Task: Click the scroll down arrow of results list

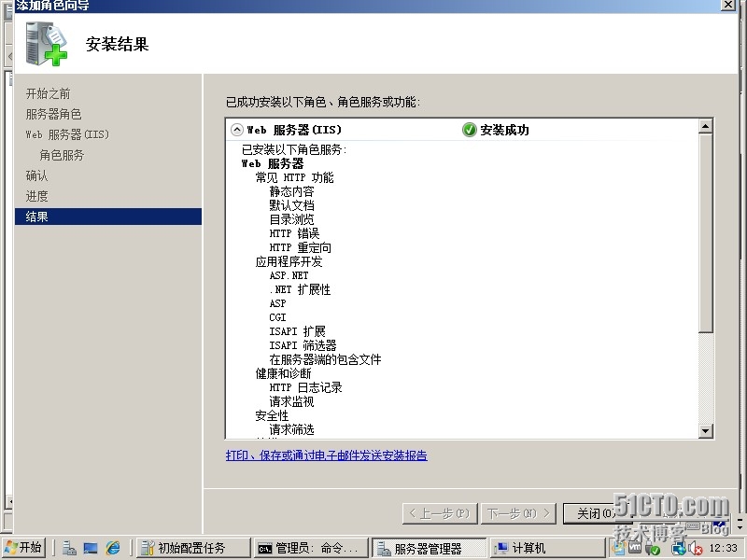Action: (x=706, y=431)
